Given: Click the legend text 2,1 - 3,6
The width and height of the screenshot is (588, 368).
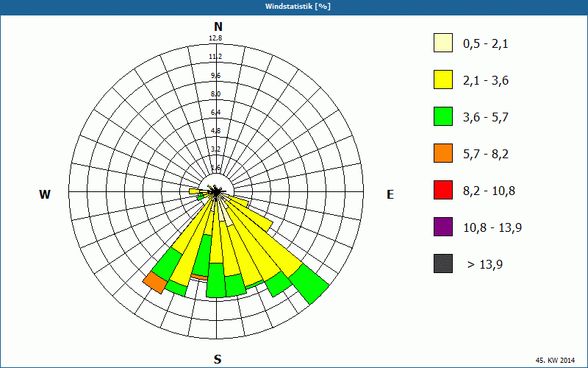Looking at the screenshot, I should (486, 81).
